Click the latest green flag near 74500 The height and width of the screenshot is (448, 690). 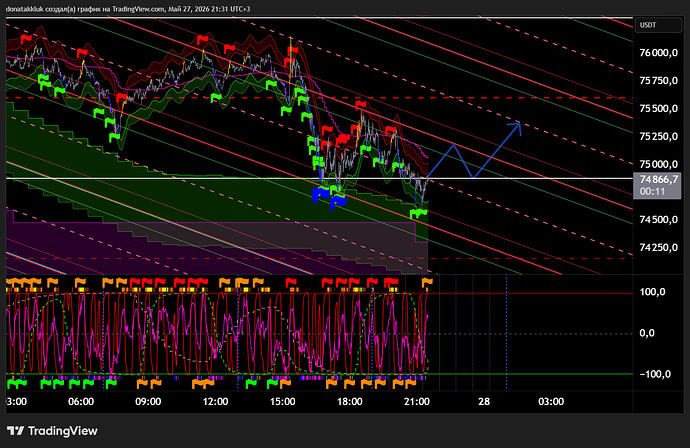pyautogui.click(x=418, y=214)
